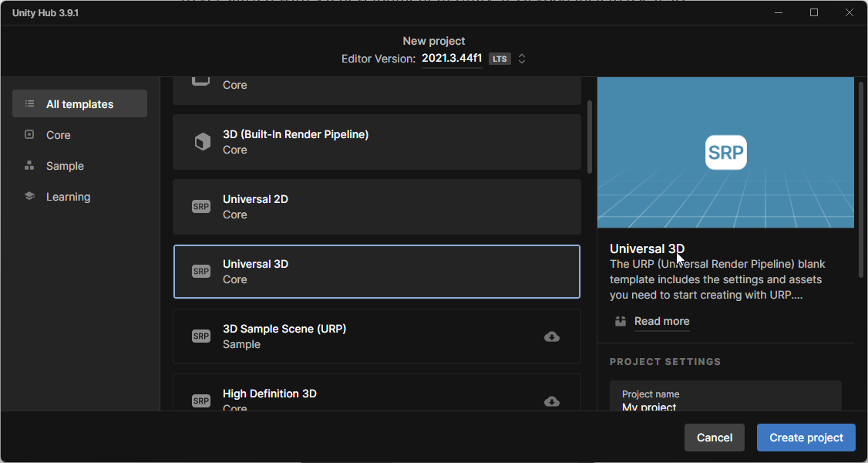Select the Learning sidebar icon

click(x=29, y=196)
